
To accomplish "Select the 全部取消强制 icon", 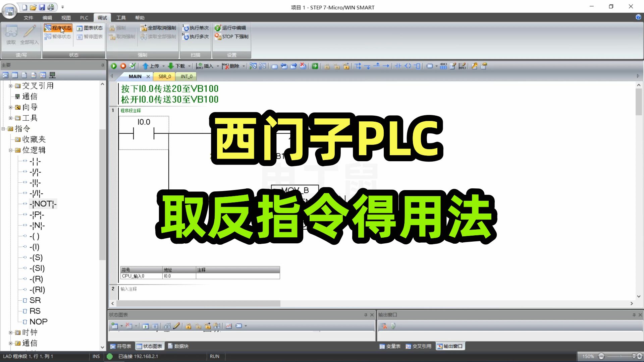I will pos(144,27).
